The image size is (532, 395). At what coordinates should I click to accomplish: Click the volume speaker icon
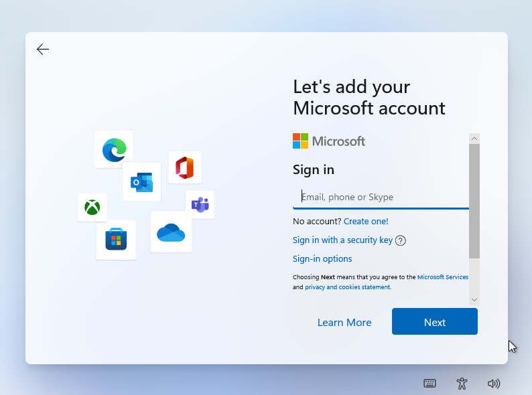click(494, 384)
